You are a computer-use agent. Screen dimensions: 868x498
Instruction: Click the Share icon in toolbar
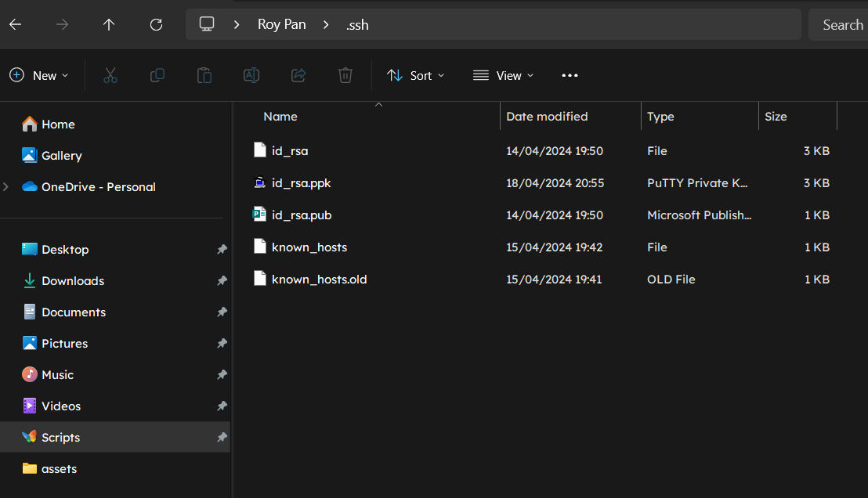(x=298, y=75)
